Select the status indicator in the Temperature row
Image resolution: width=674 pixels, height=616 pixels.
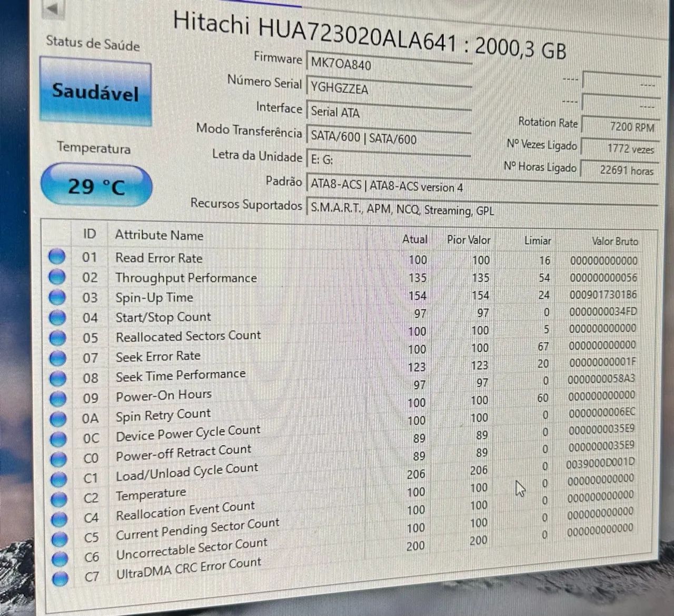tap(59, 499)
